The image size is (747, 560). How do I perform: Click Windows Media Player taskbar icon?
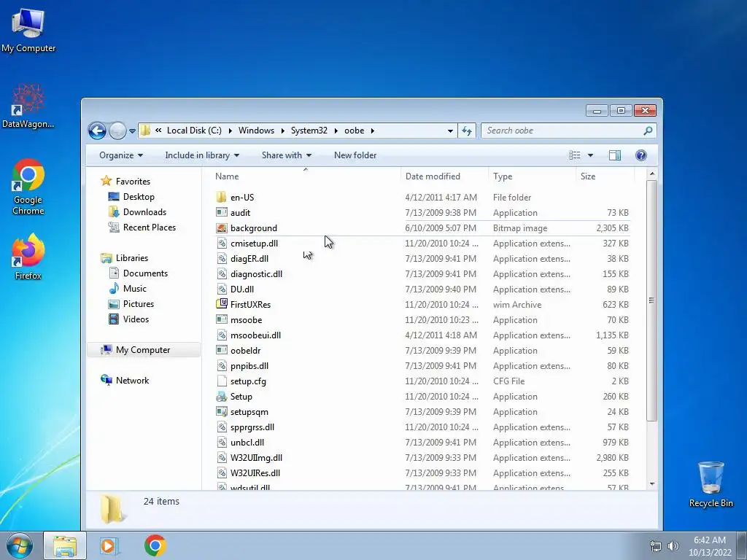point(109,545)
